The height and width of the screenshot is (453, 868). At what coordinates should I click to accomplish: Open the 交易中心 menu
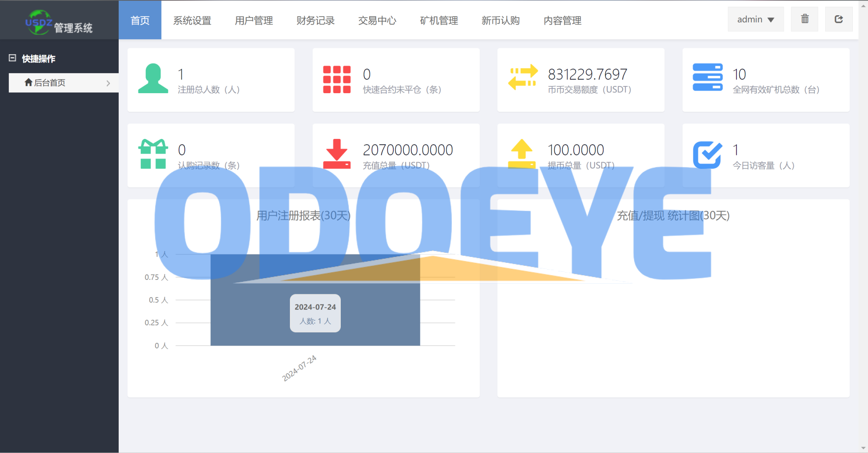[x=377, y=20]
